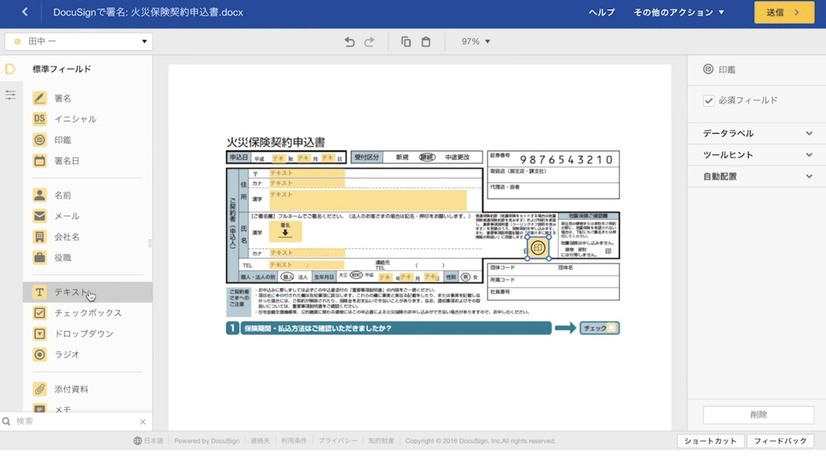The image size is (826, 464).
Task: Open the プライバシー privacy link
Action: coord(338,441)
